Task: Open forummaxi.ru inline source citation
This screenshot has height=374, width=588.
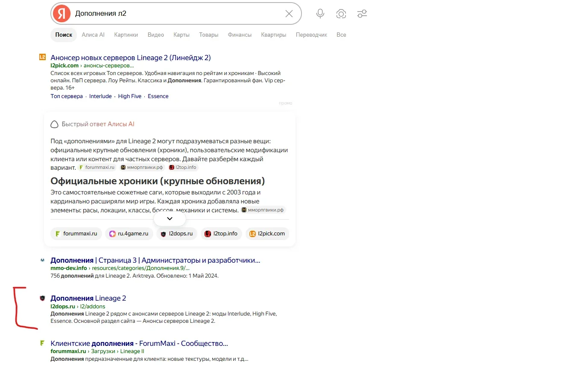Action: [97, 168]
